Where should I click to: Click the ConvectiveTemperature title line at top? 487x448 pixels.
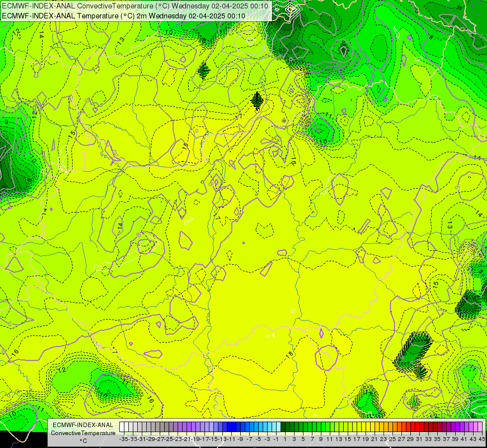pyautogui.click(x=135, y=6)
